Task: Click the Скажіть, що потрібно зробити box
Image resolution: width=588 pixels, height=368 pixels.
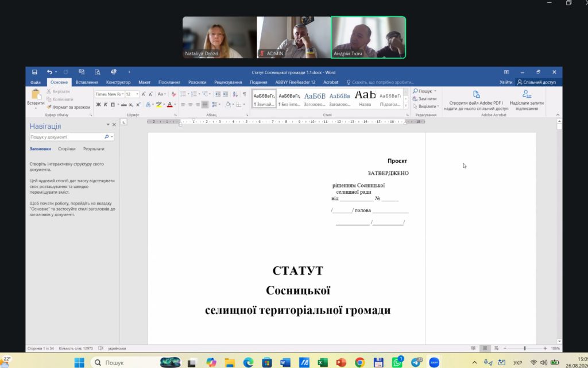Action: pos(380,82)
